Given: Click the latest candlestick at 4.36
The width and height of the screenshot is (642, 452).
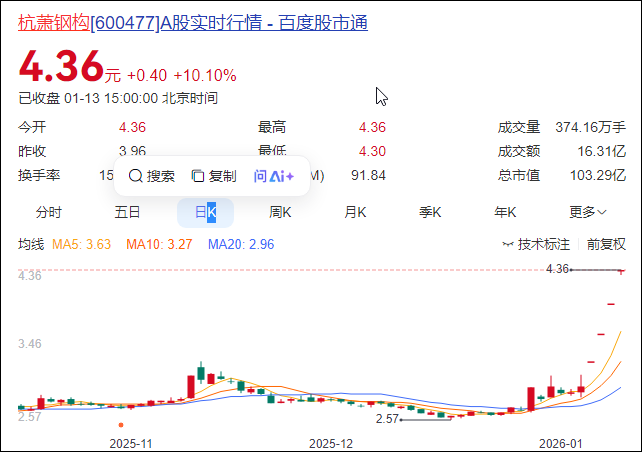Looking at the screenshot, I should (x=622, y=271).
